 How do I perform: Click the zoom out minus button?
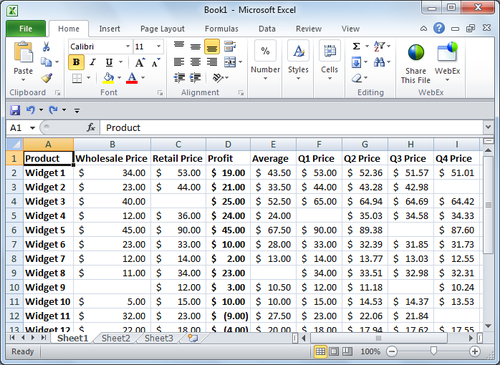pos(392,351)
